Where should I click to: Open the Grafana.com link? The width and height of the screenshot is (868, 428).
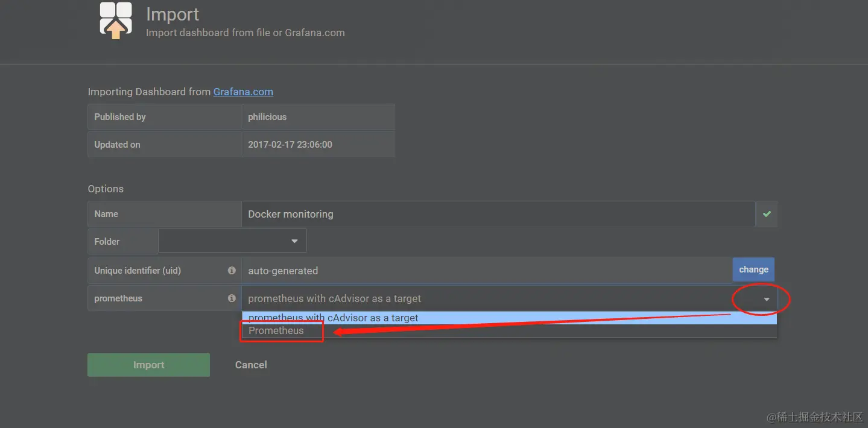(x=243, y=92)
